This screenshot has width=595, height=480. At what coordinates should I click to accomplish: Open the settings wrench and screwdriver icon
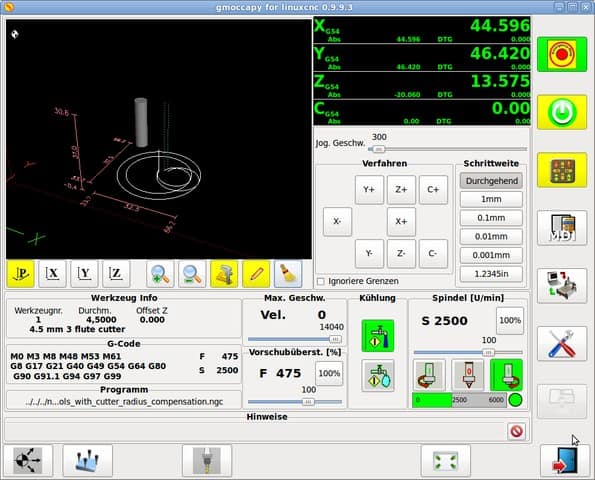click(x=562, y=344)
